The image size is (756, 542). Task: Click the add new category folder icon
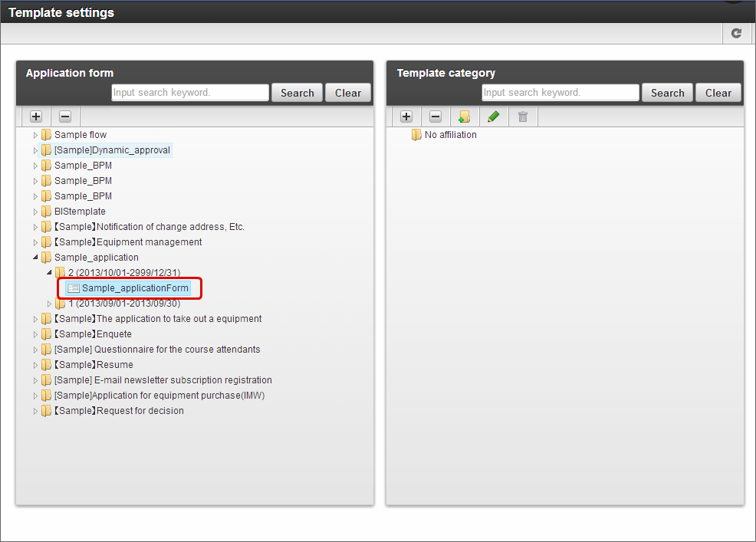click(x=465, y=117)
